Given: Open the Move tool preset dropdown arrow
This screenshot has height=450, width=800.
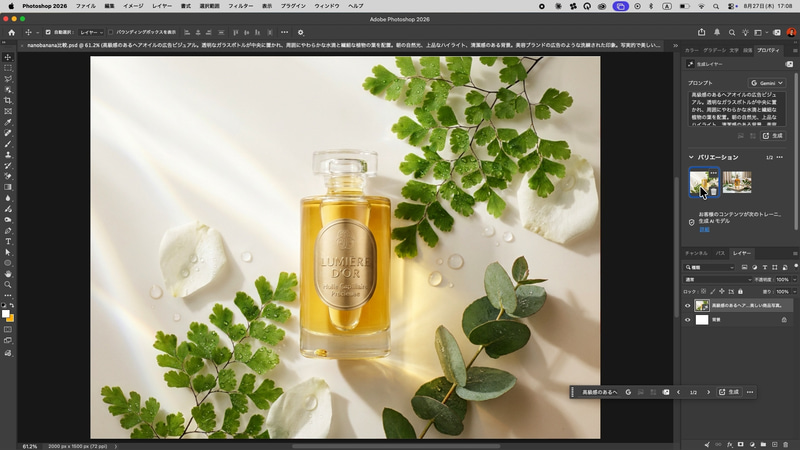Looking at the screenshot, I should pyautogui.click(x=37, y=33).
